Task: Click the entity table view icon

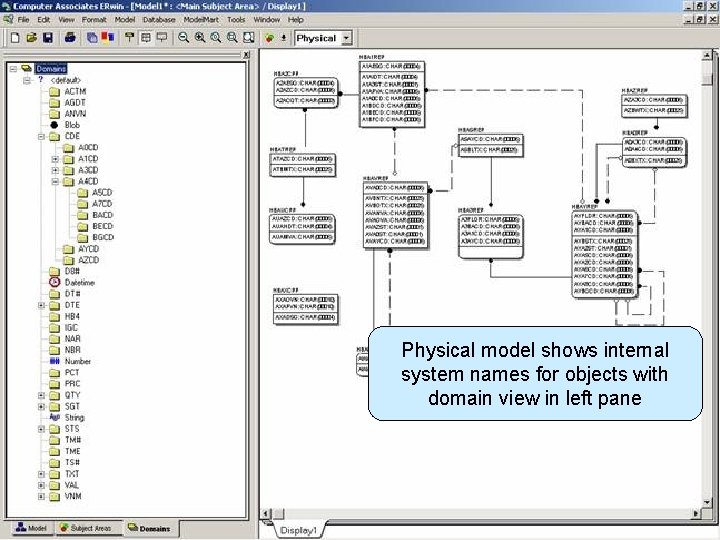Action: pyautogui.click(x=146, y=38)
